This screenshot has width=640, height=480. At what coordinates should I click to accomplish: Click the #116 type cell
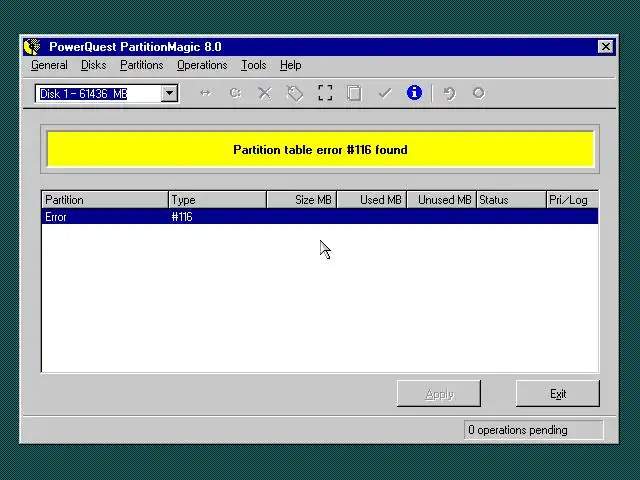[182, 217]
